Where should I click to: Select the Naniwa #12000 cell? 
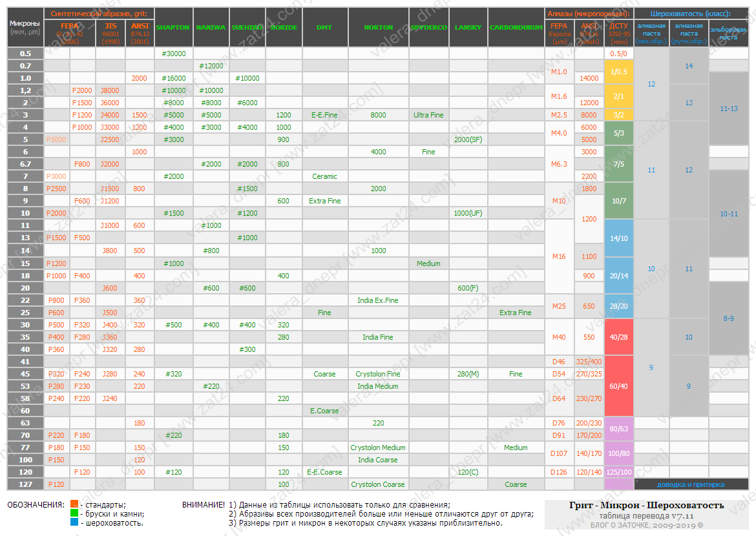[x=211, y=66]
